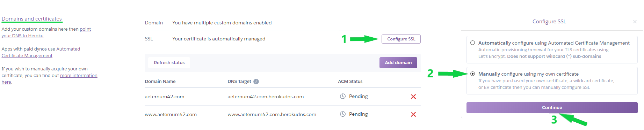644x130 pixels.
Task: Click the Domain Name column header
Action: (x=160, y=82)
